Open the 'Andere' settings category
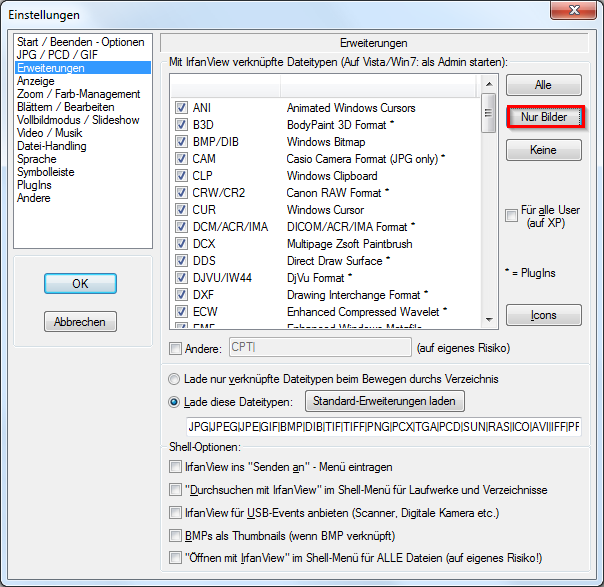Image resolution: width=604 pixels, height=587 pixels. pos(34,198)
